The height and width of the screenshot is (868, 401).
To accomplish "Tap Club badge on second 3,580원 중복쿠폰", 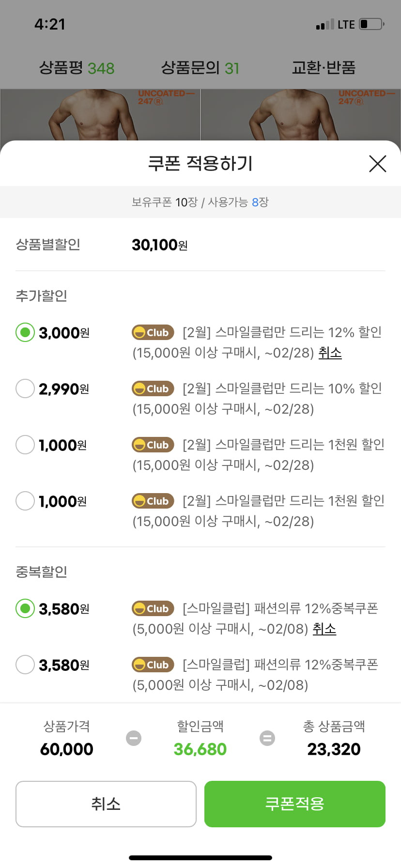I will point(153,665).
